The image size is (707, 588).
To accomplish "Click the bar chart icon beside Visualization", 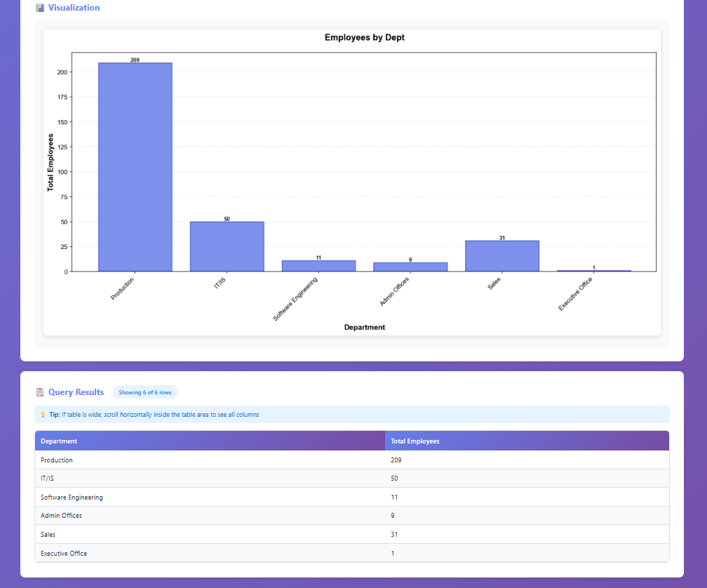I will [x=39, y=7].
